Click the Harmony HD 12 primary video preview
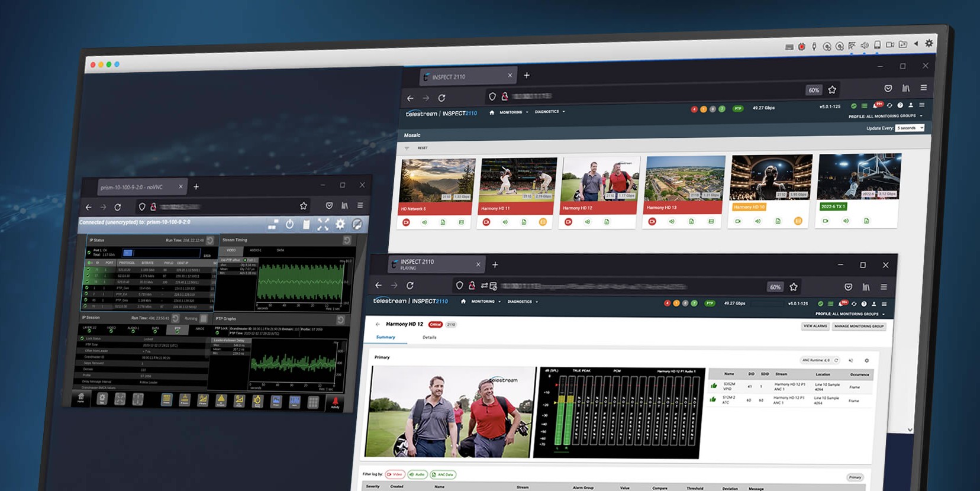This screenshot has height=491, width=980. point(450,412)
